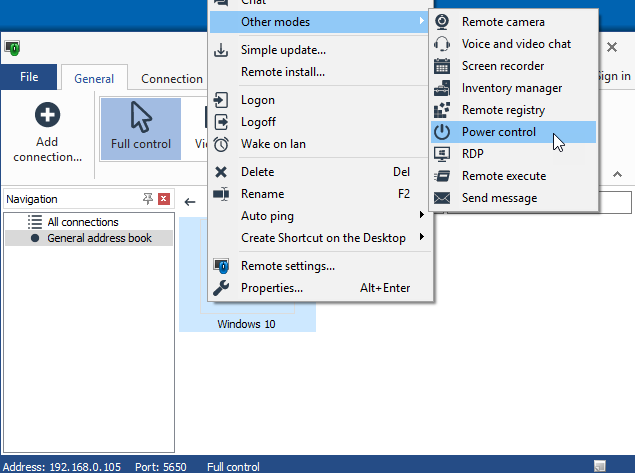Select Remote registry mode
The image size is (635, 473).
503,110
